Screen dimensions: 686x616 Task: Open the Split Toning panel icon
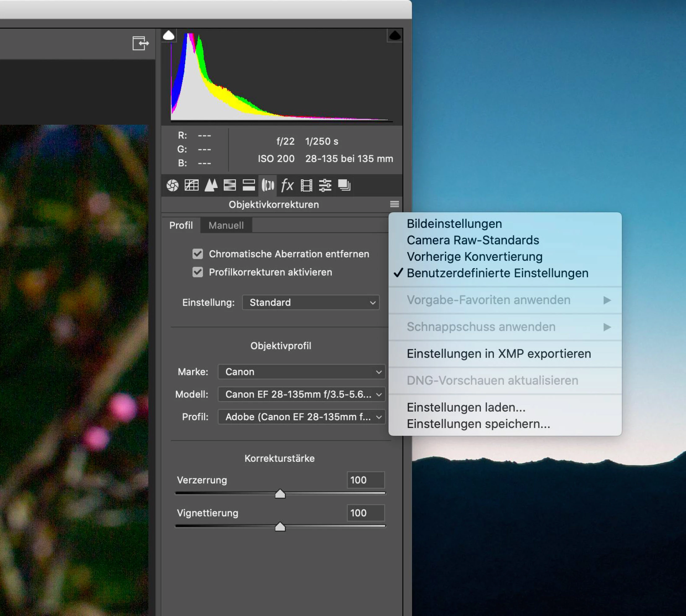248,185
